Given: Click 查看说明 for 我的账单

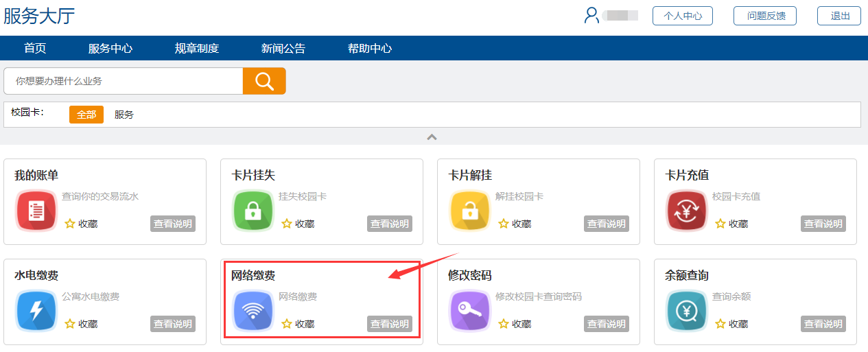Looking at the screenshot, I should click(173, 224).
